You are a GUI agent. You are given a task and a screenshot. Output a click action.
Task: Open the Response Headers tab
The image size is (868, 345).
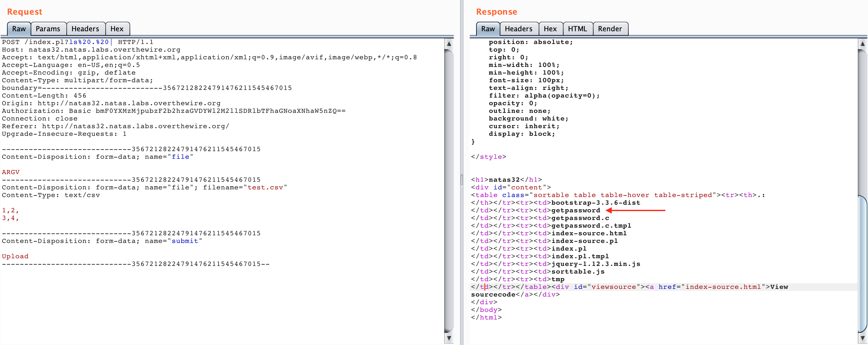pyautogui.click(x=518, y=29)
